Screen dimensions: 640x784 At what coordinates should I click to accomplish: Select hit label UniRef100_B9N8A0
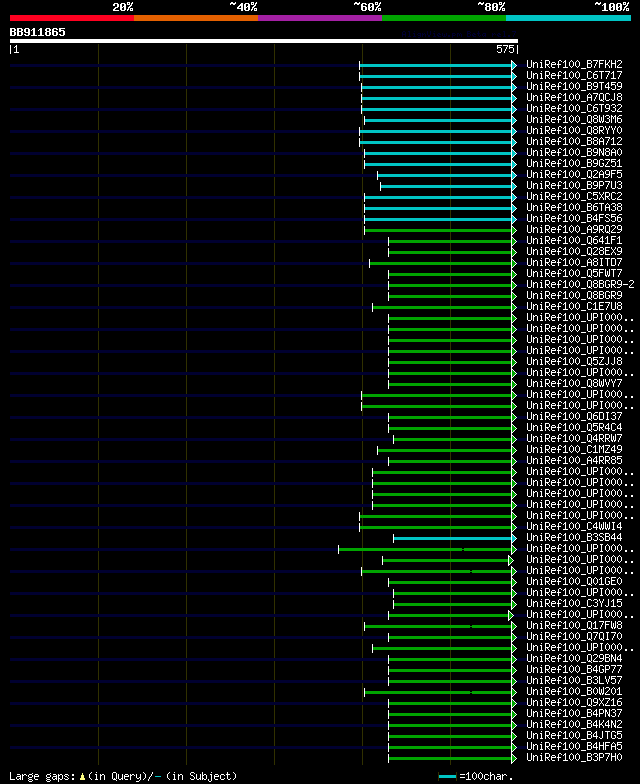tap(574, 152)
